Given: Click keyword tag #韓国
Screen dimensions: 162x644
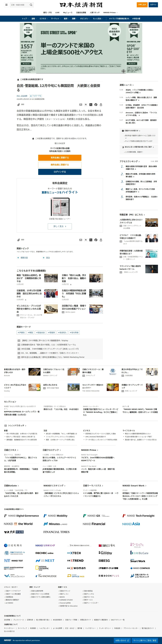Looking at the screenshot, I should [x=30, y=333].
